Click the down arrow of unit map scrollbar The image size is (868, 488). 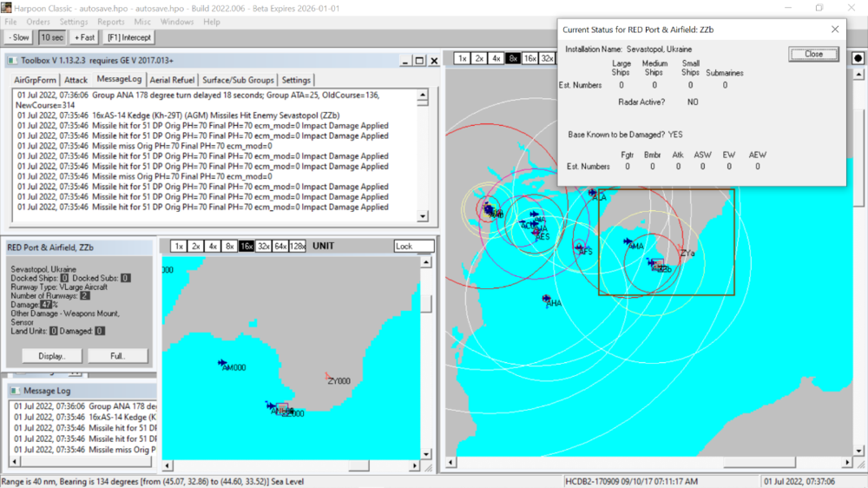[x=425, y=453]
